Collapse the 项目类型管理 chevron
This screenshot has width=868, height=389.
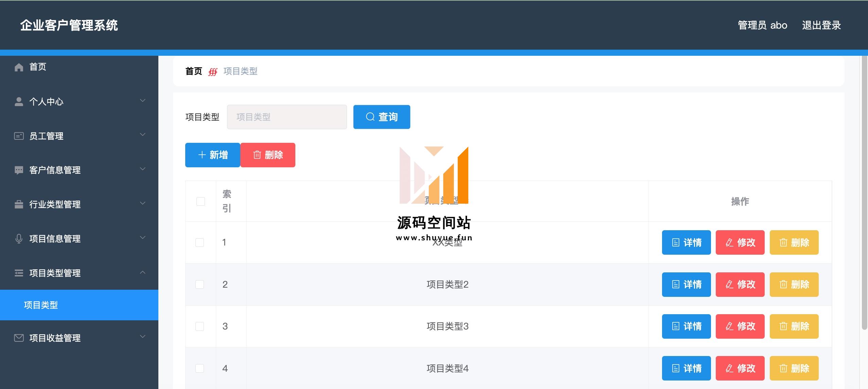143,272
